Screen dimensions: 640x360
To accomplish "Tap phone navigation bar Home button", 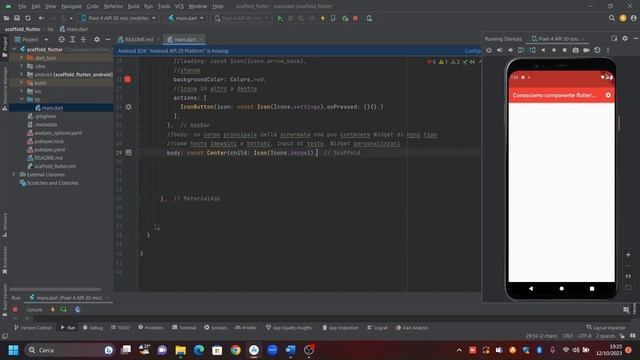I will [x=562, y=289].
